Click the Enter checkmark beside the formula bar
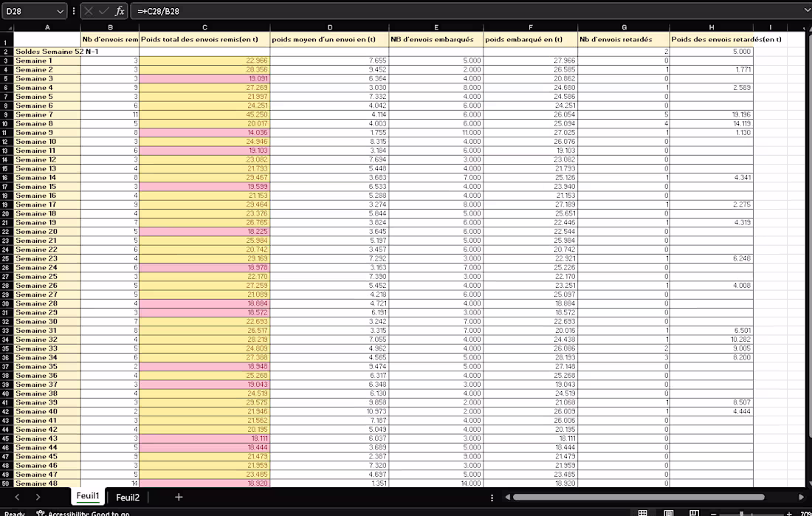The image size is (812, 516). click(103, 10)
